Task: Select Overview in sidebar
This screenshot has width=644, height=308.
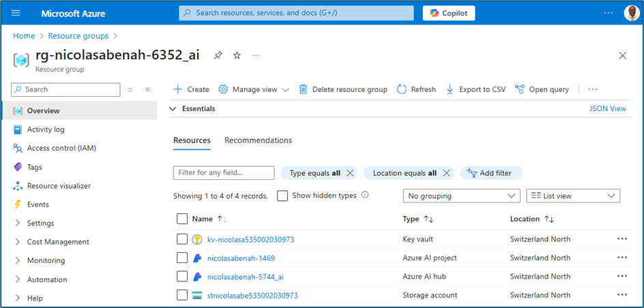Action: [x=79, y=111]
